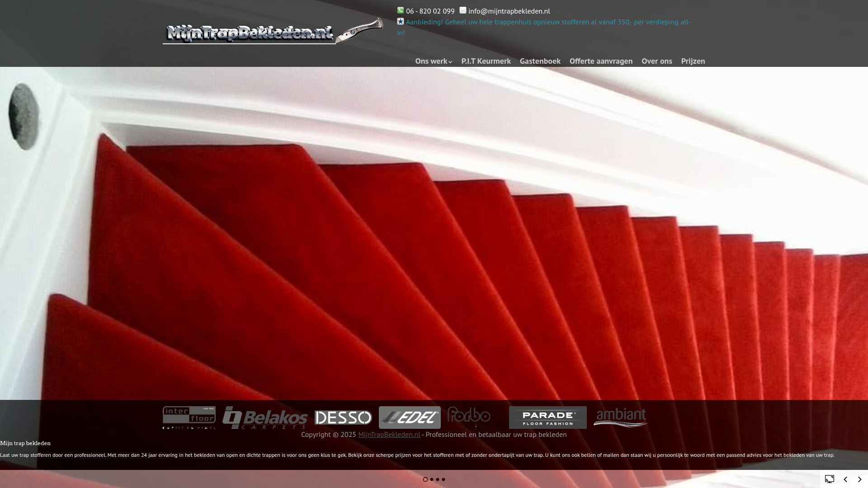Click the green phone icon
The image size is (868, 488).
pos(401,10)
